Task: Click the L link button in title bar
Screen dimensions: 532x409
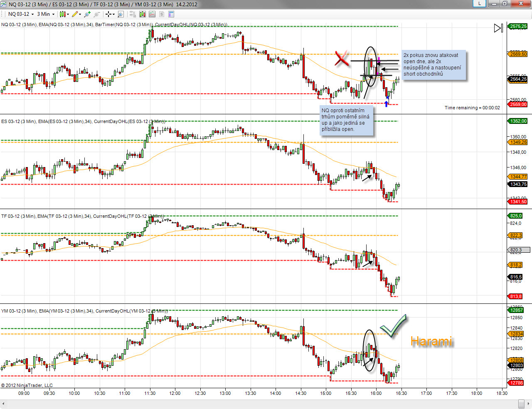Action: coord(480,3)
